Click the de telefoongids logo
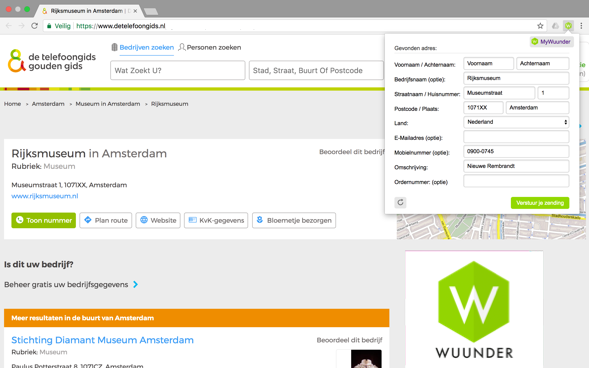The width and height of the screenshot is (589, 368). [51, 61]
